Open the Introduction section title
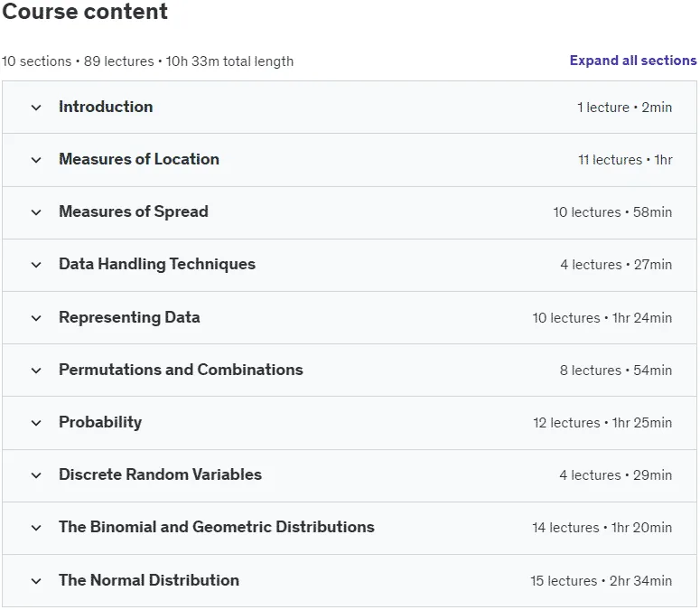 (x=106, y=107)
